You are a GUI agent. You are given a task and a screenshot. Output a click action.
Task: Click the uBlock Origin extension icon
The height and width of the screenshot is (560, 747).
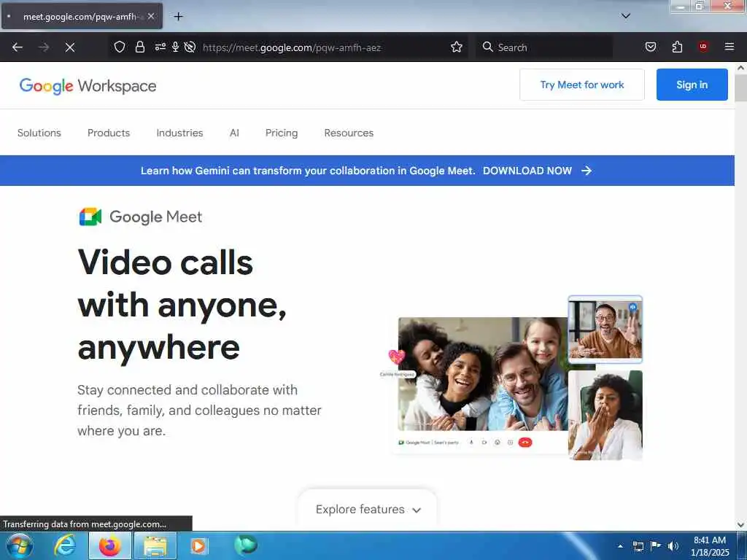703,46
